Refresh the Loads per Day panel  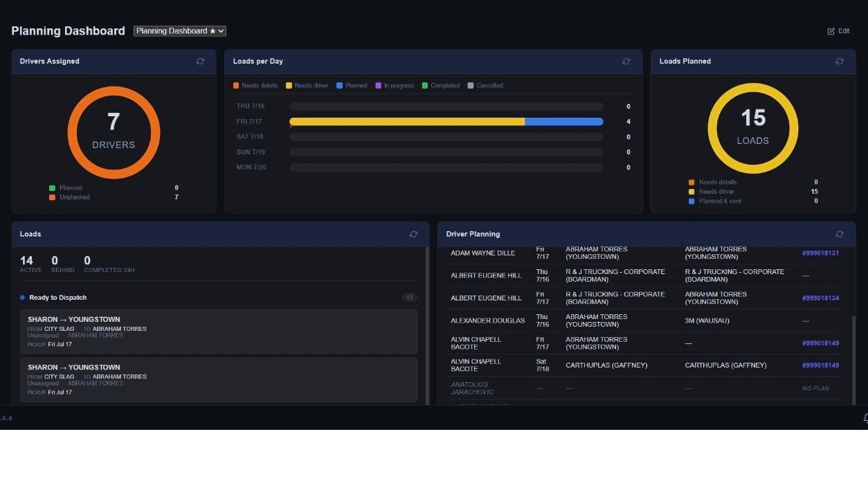tap(626, 61)
